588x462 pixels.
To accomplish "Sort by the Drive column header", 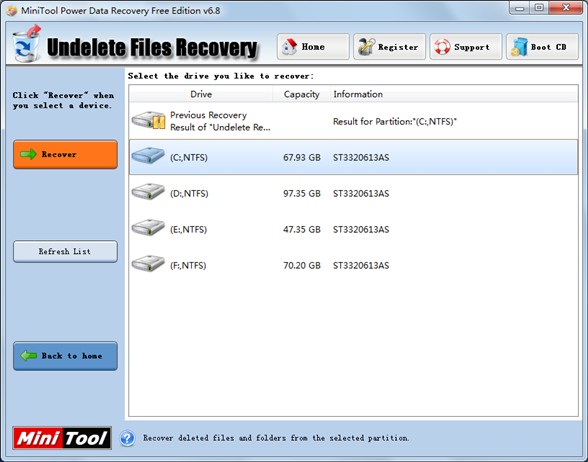I will point(201,94).
